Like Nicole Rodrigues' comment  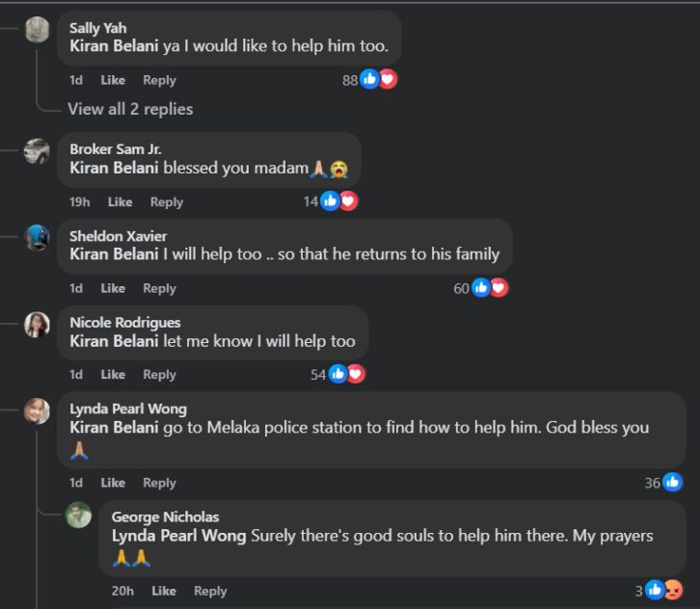click(113, 375)
